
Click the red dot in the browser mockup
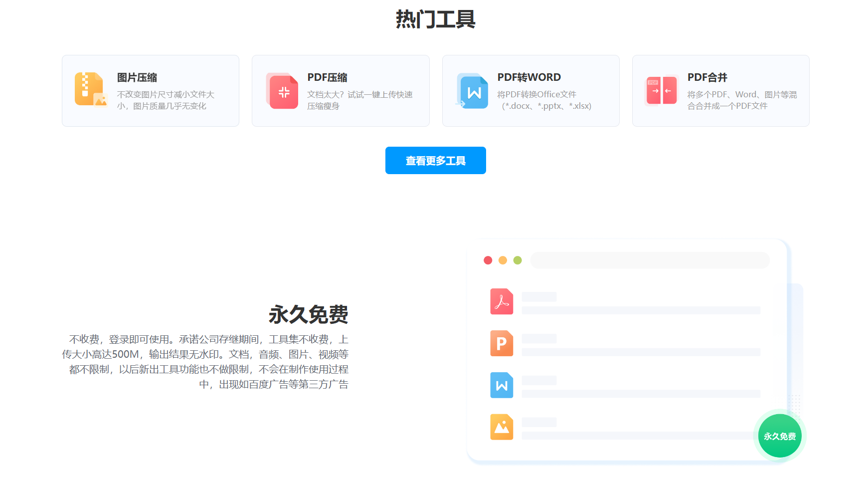[487, 260]
